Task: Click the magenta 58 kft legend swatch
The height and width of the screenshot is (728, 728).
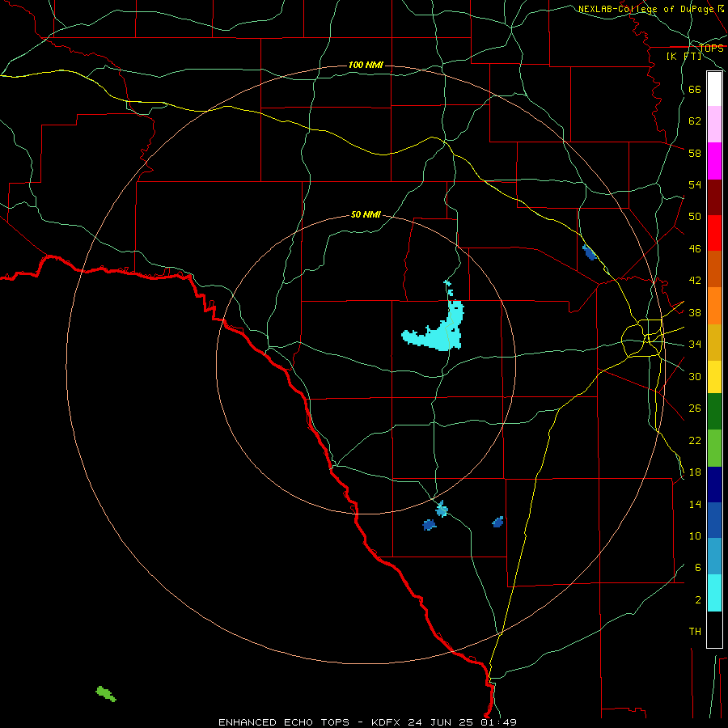Action: (714, 161)
